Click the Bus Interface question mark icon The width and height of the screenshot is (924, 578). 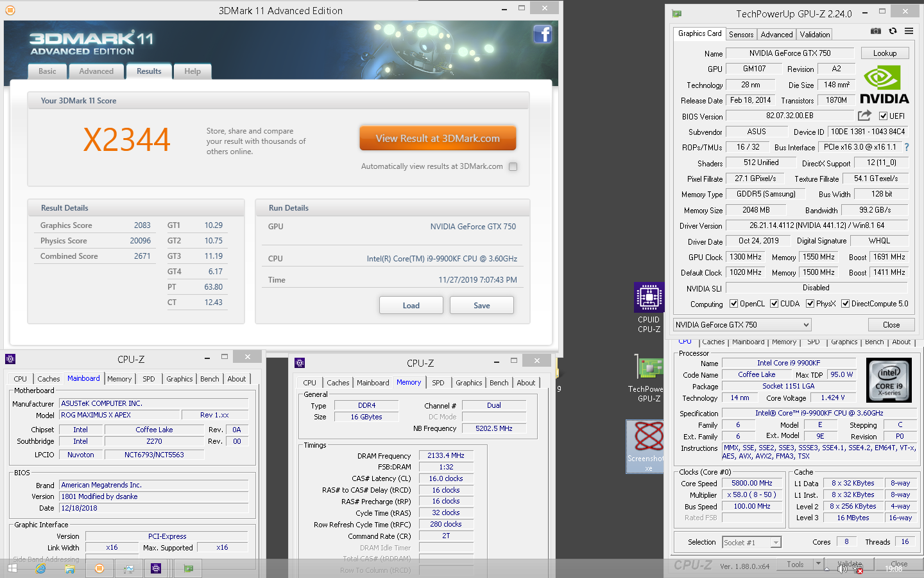907,147
